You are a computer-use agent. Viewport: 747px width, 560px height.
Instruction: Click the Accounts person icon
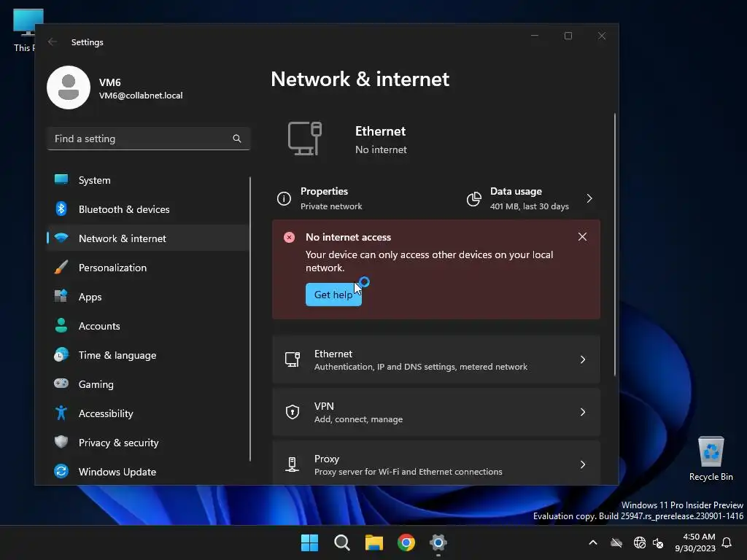point(61,325)
